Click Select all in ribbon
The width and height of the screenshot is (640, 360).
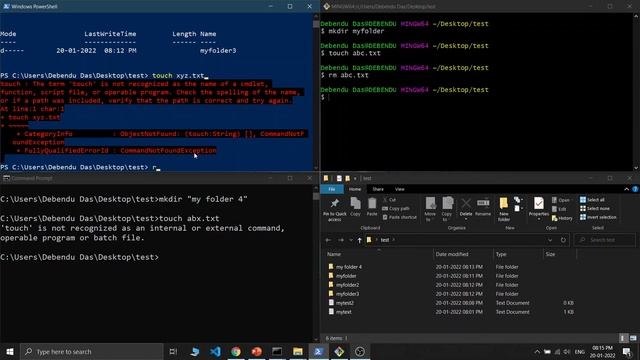tap(592, 200)
